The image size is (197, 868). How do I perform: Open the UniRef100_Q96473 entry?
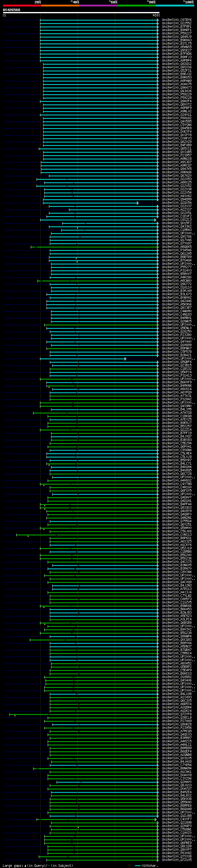pyautogui.click(x=176, y=88)
